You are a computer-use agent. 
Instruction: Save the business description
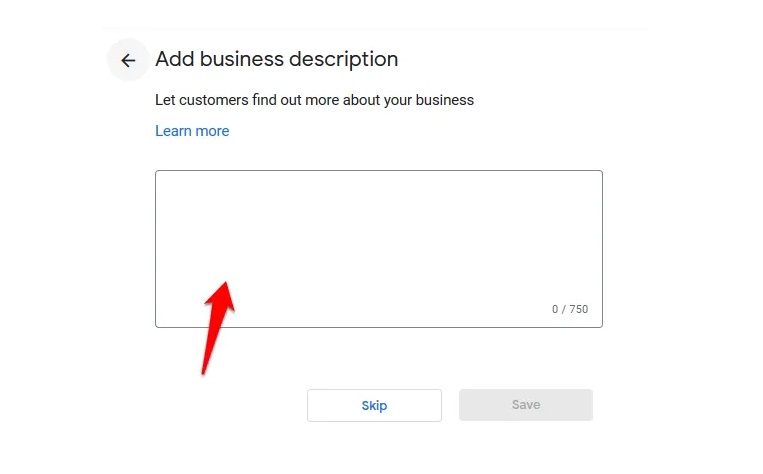click(525, 405)
